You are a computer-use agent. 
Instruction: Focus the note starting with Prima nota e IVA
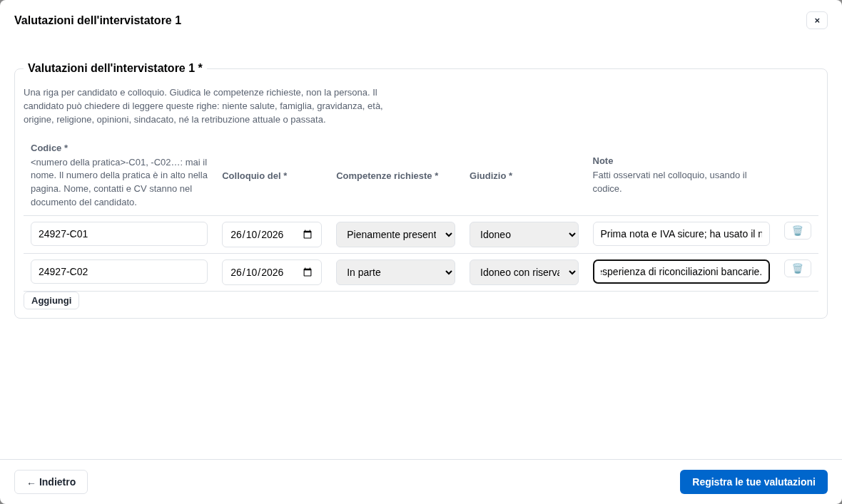tap(681, 234)
